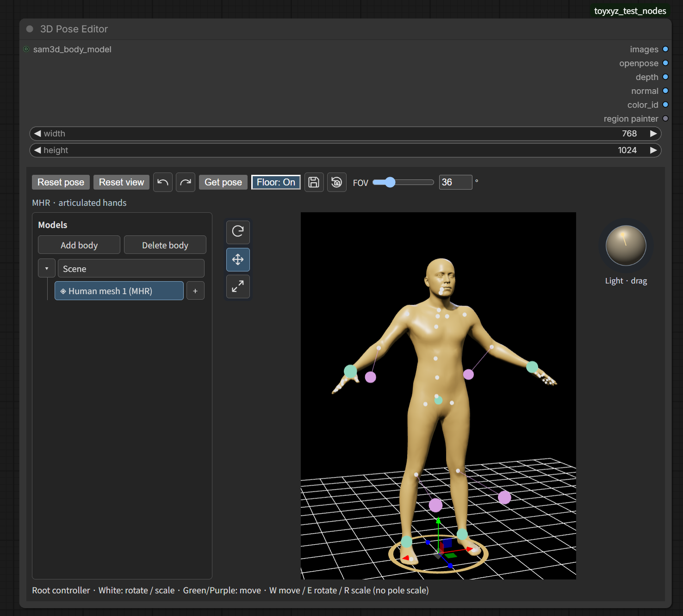This screenshot has height=616, width=683.
Task: Undo the last pose change
Action: (163, 182)
